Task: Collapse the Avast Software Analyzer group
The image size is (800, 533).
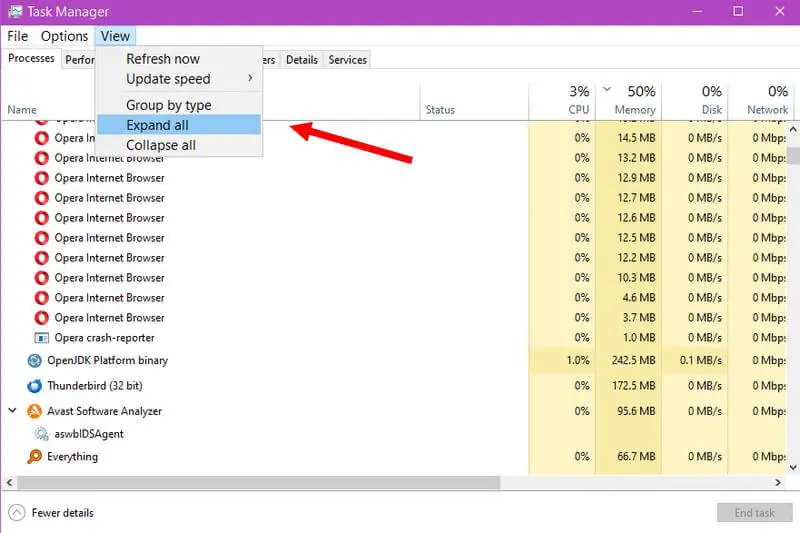Action: coord(13,410)
